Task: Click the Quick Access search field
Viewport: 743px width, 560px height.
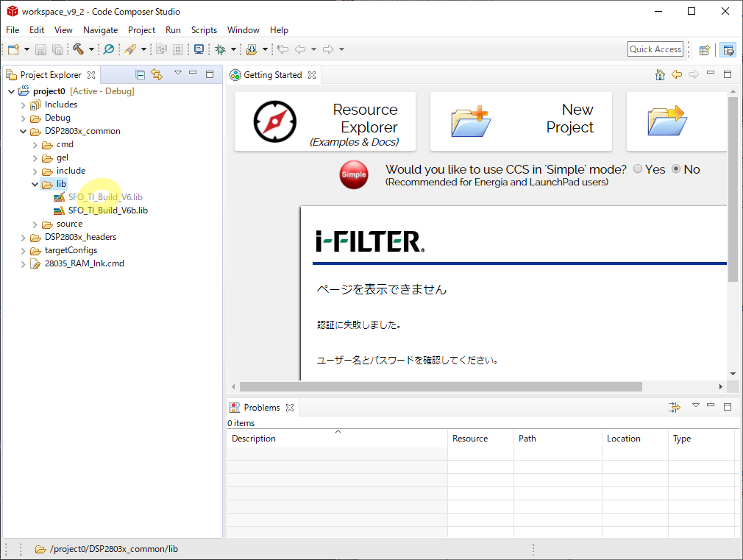Action: [655, 49]
